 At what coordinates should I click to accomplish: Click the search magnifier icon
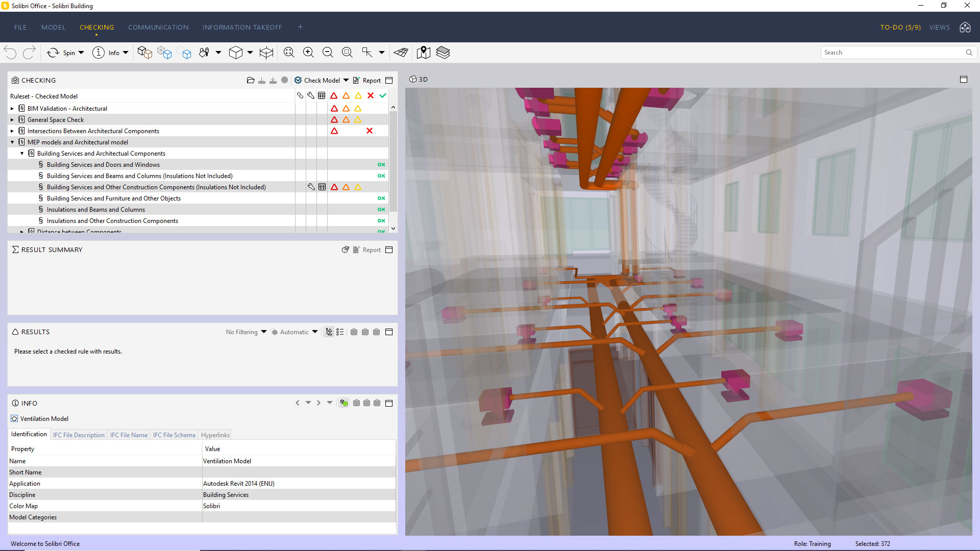click(x=969, y=53)
